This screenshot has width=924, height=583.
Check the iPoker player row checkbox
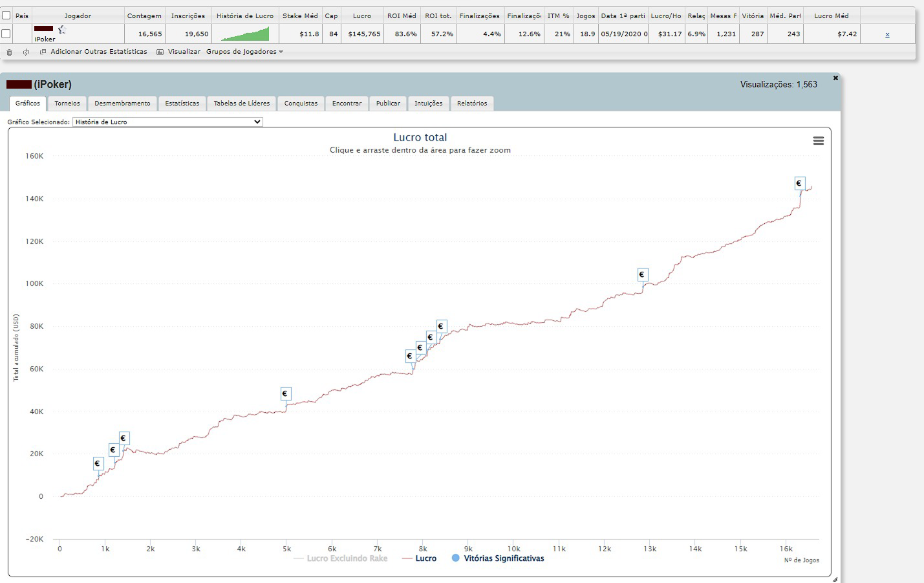6,34
